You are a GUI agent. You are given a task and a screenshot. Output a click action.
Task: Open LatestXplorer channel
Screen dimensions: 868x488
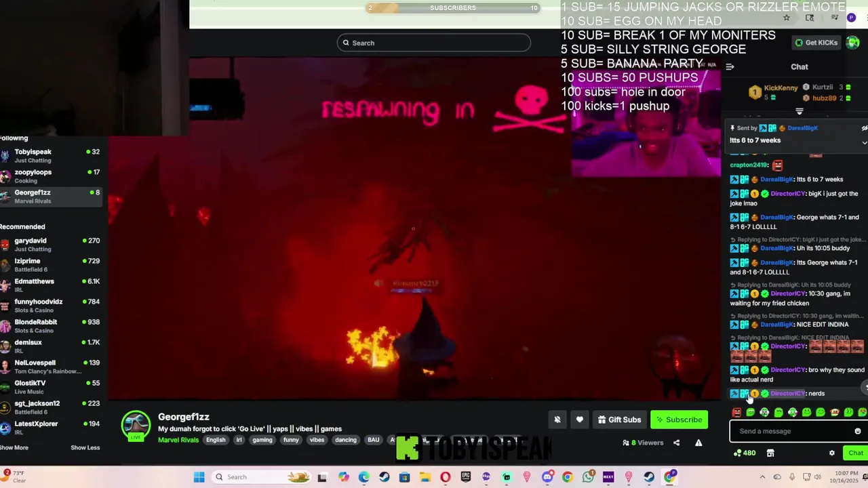point(51,428)
